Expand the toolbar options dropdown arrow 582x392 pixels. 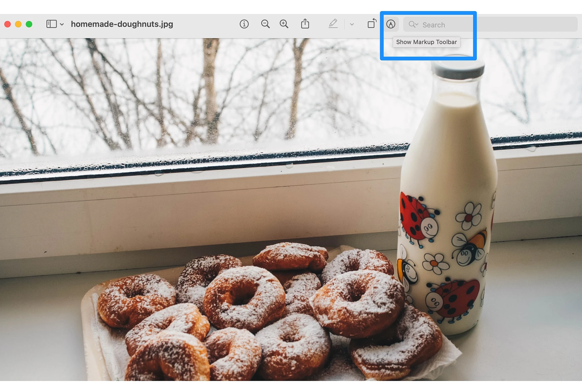[x=352, y=24]
